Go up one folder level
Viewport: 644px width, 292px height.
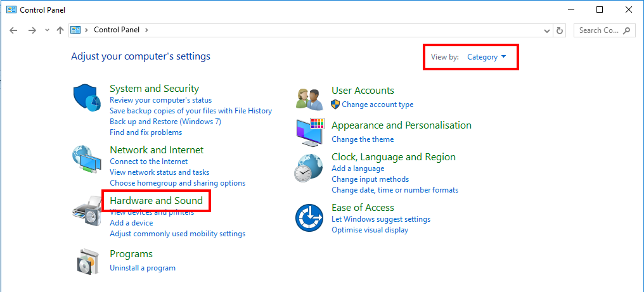(x=60, y=30)
